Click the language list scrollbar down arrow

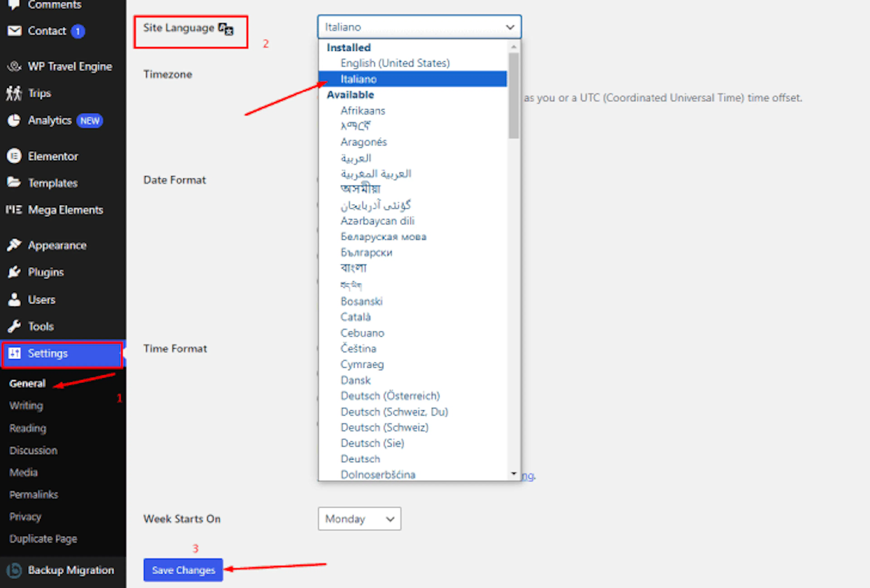click(x=514, y=474)
